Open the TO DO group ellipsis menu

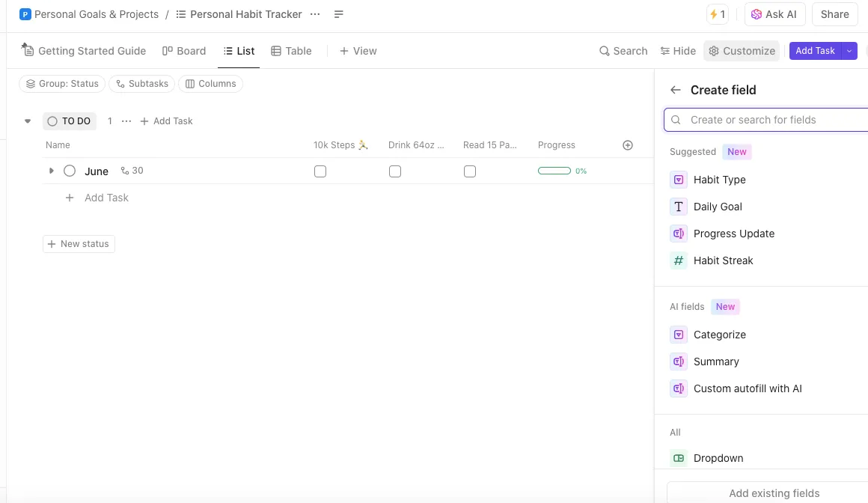click(x=126, y=121)
